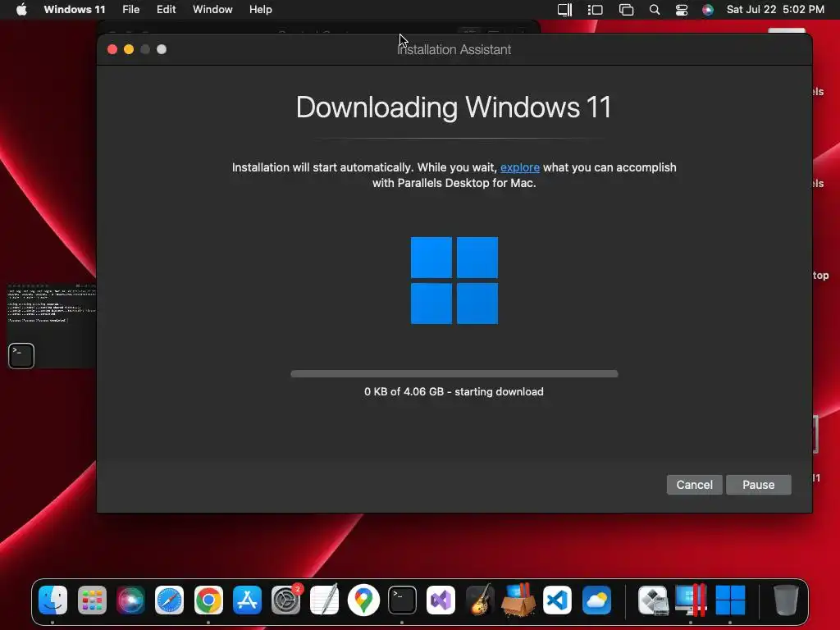The image size is (840, 630).
Task: Open System Settings with badge in dock
Action: coord(286,600)
